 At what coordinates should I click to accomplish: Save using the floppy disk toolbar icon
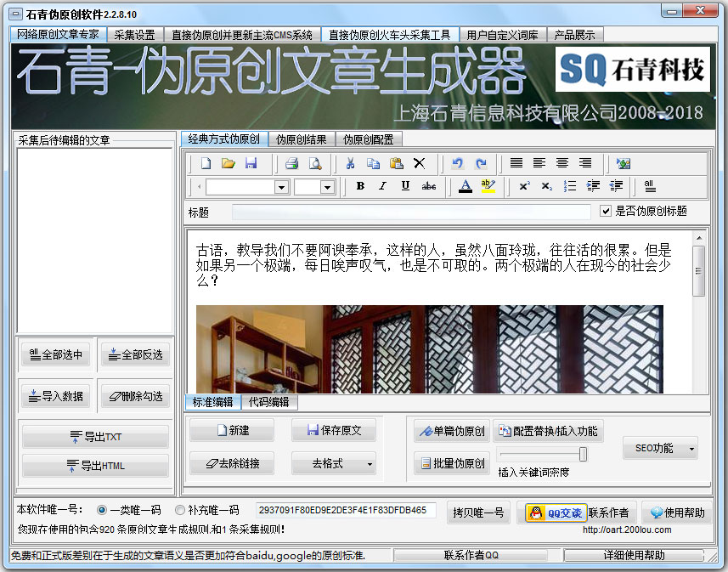coord(251,163)
